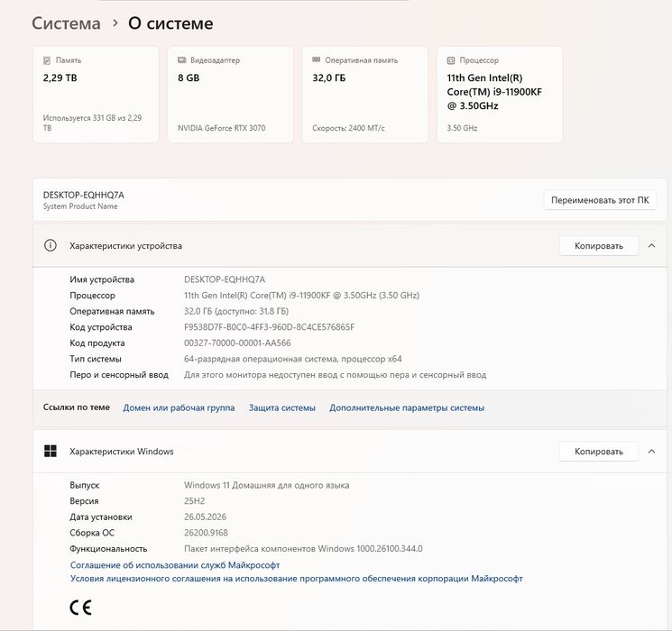Open Условия лицензионного соглашения link
The height and width of the screenshot is (631, 672).
click(x=297, y=579)
